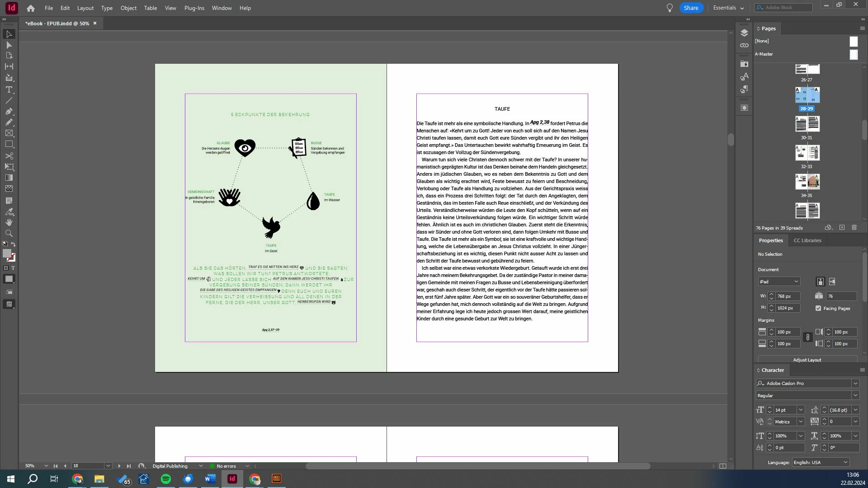Open the Links panel icon
The image size is (868, 488).
744,46
